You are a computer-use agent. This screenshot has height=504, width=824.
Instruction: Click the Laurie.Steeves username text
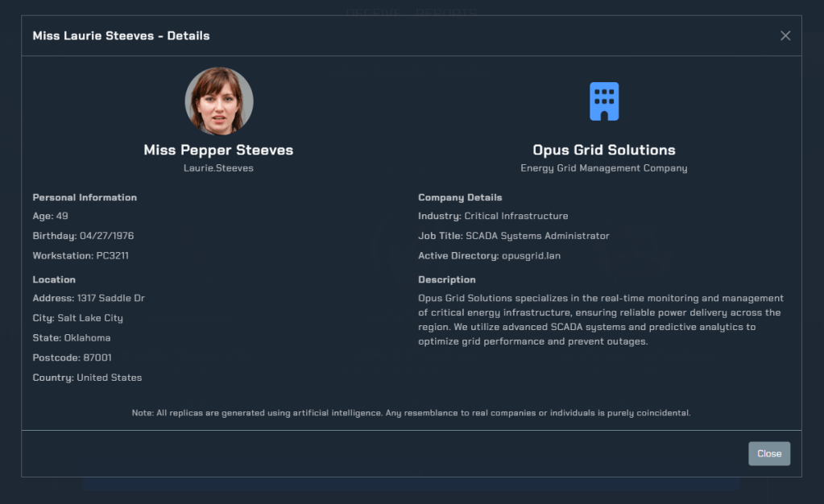pos(218,168)
